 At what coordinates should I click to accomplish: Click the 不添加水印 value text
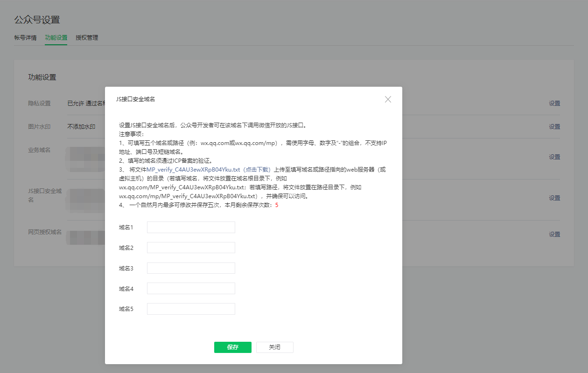[81, 127]
